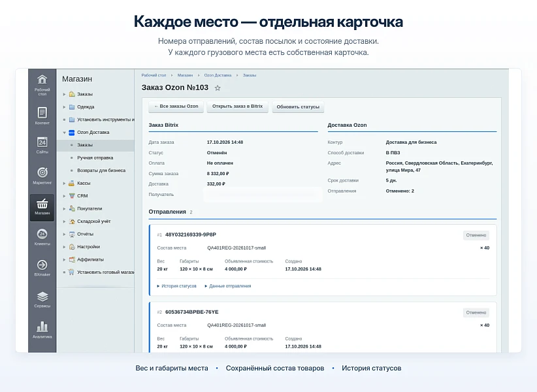Expand the Настройки tree node
Image resolution: width=537 pixels, height=392 pixels.
(64, 247)
